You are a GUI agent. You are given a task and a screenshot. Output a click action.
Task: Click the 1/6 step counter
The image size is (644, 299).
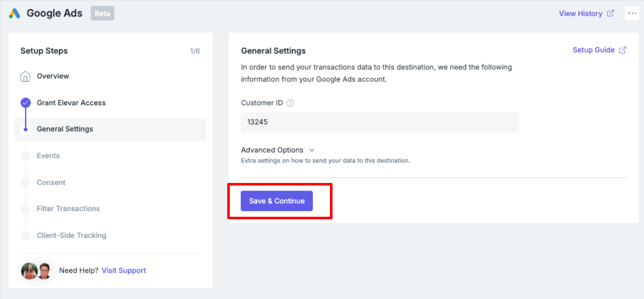click(195, 51)
